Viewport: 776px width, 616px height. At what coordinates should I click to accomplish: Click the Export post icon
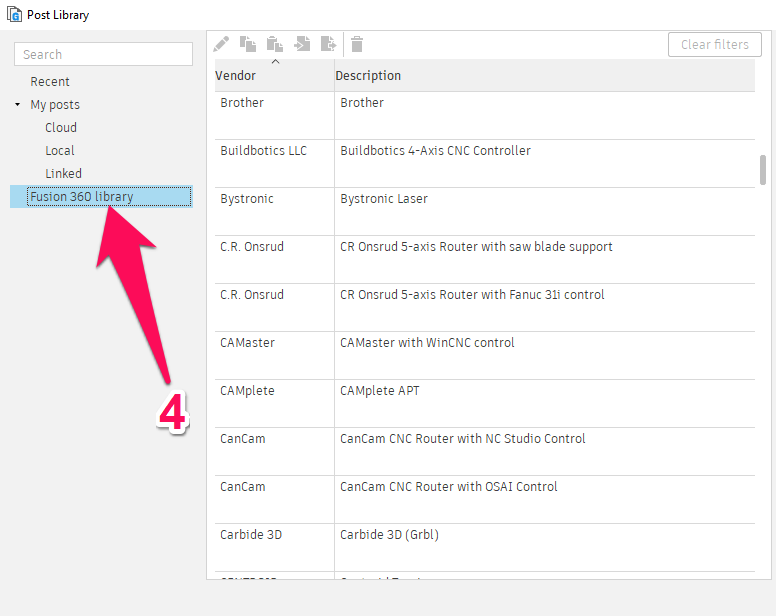pos(329,45)
